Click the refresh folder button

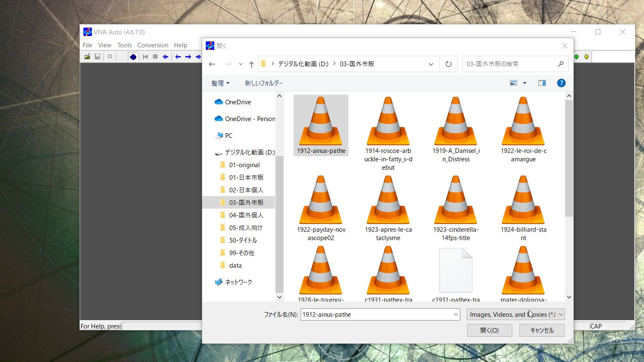pos(448,64)
